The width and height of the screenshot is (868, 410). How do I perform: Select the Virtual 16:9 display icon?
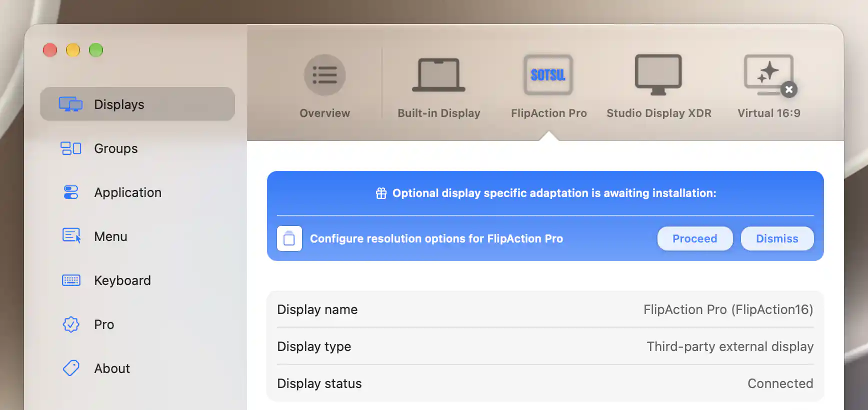pos(768,74)
